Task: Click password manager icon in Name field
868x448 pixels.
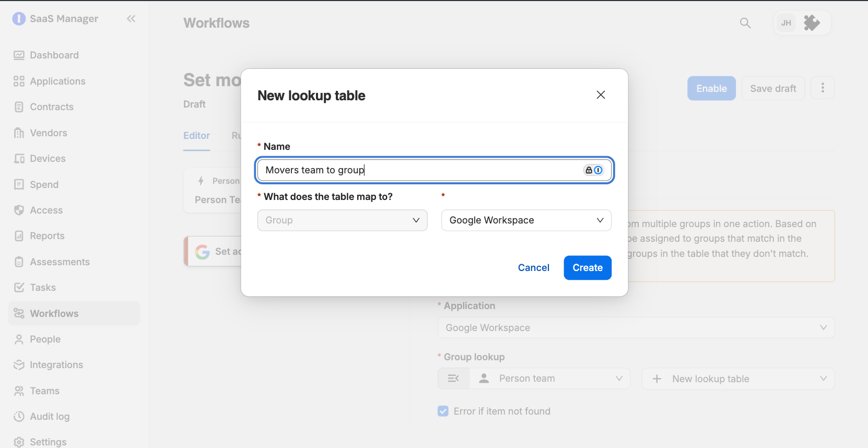Action: (593, 170)
